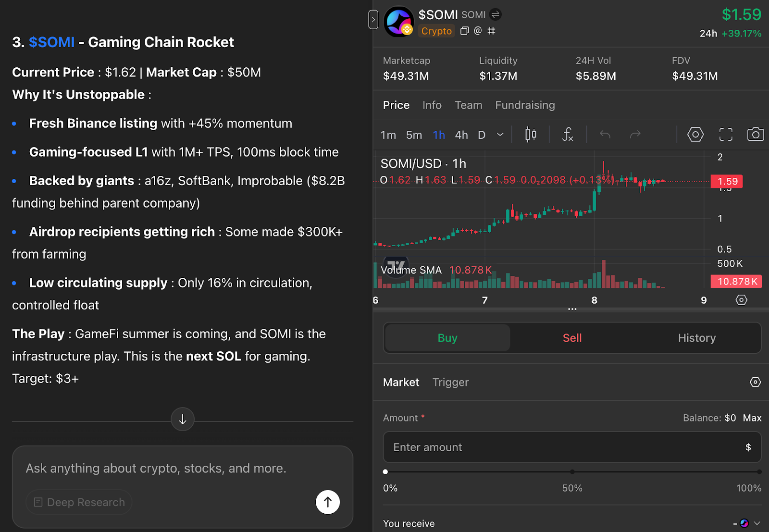The height and width of the screenshot is (532, 769).
Task: Click the swap arrows icon beside SOMI
Action: pyautogui.click(x=496, y=15)
